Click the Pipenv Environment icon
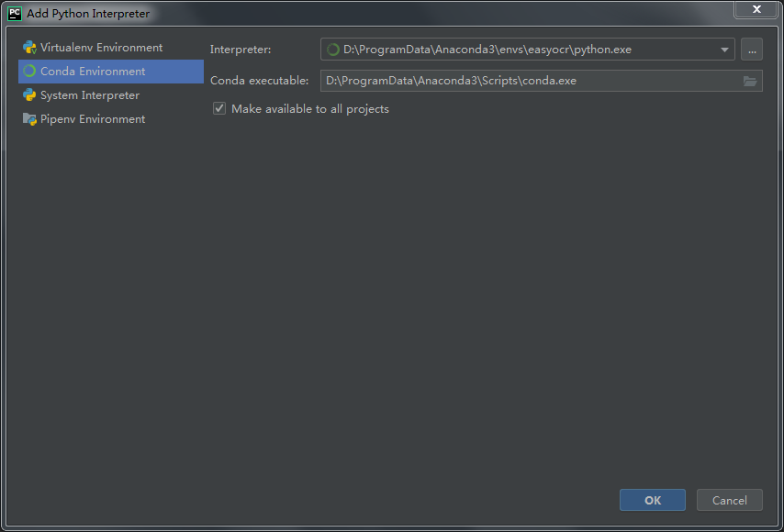The image size is (784, 532). pyautogui.click(x=30, y=118)
